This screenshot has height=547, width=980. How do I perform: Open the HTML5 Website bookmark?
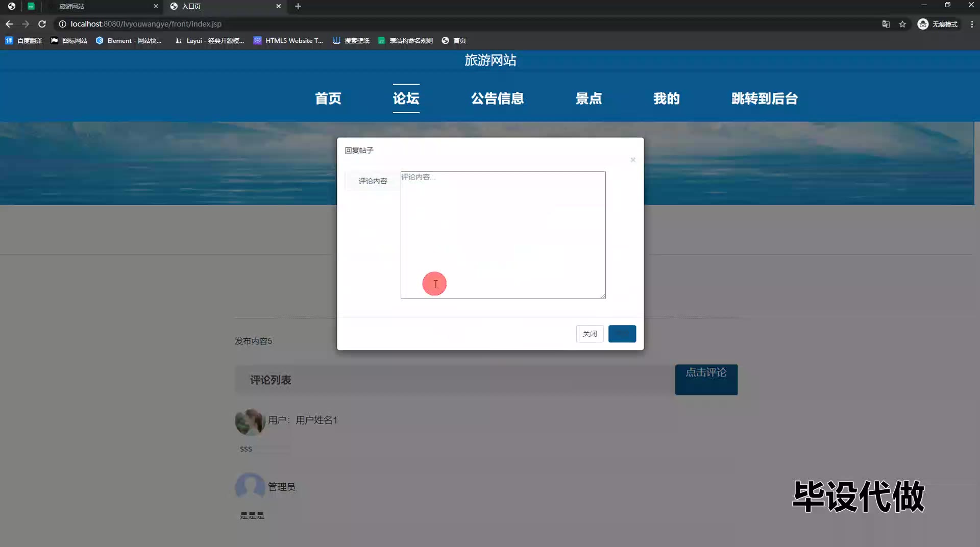288,41
